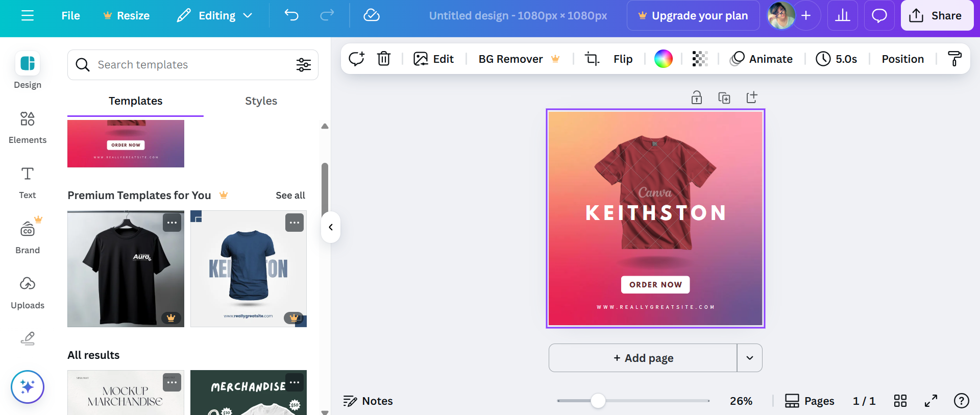Toggle the page lock icon
This screenshot has height=415, width=980.
(x=697, y=97)
